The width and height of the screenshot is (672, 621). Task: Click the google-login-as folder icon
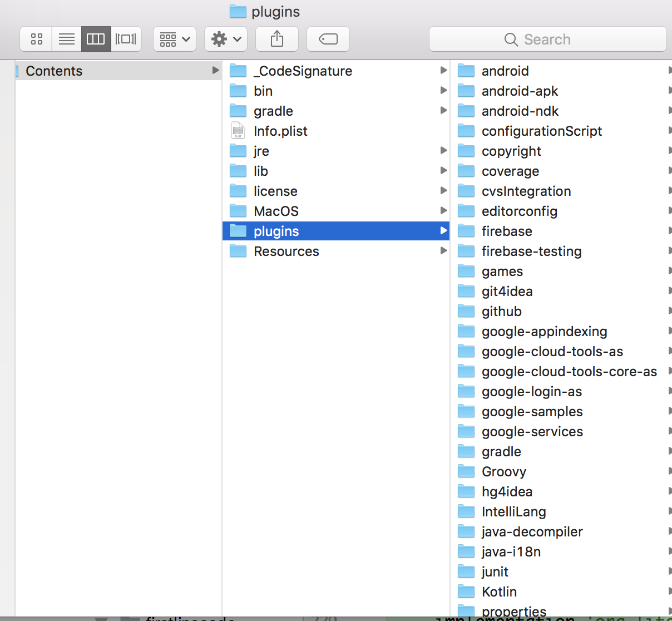pyautogui.click(x=466, y=391)
